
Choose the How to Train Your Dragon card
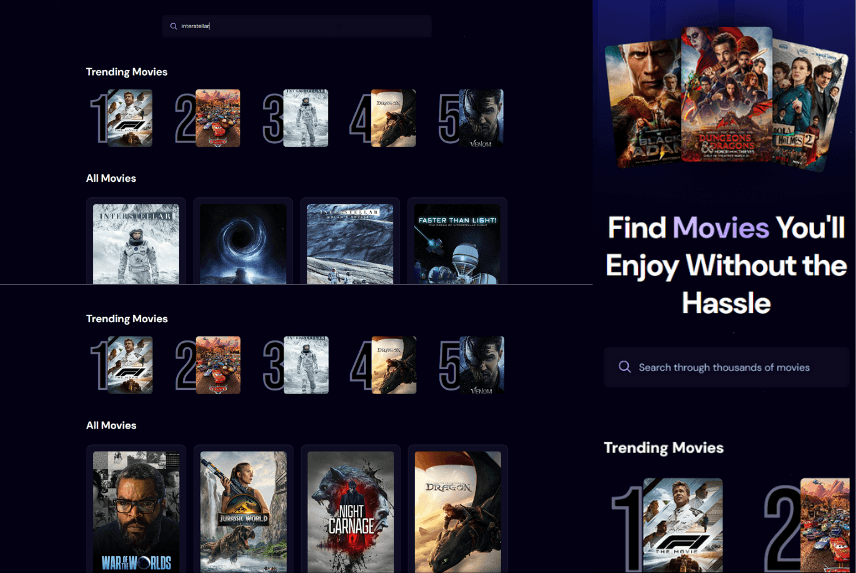(x=457, y=510)
